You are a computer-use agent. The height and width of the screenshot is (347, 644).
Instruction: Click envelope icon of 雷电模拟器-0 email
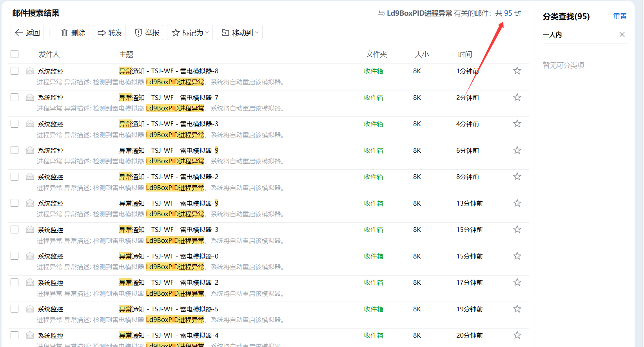pos(30,256)
